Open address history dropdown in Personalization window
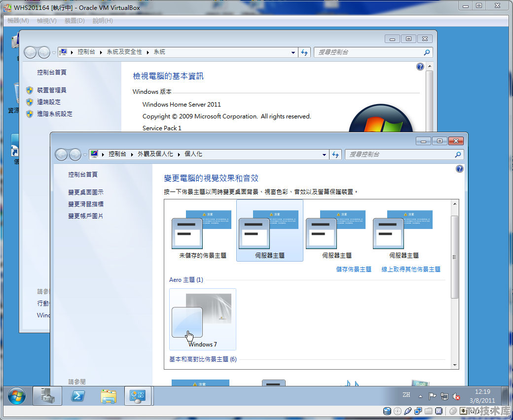Image resolution: width=513 pixels, height=420 pixels. (324, 154)
